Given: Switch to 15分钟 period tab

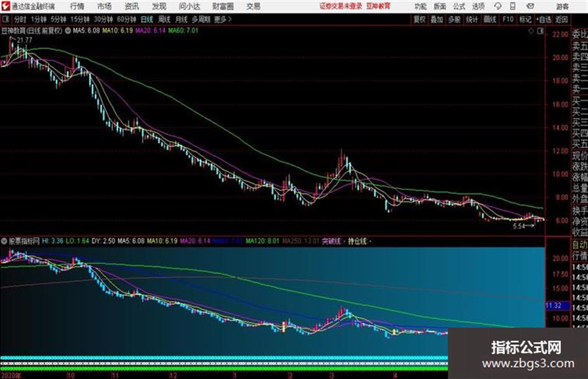Looking at the screenshot, I should click(80, 19).
